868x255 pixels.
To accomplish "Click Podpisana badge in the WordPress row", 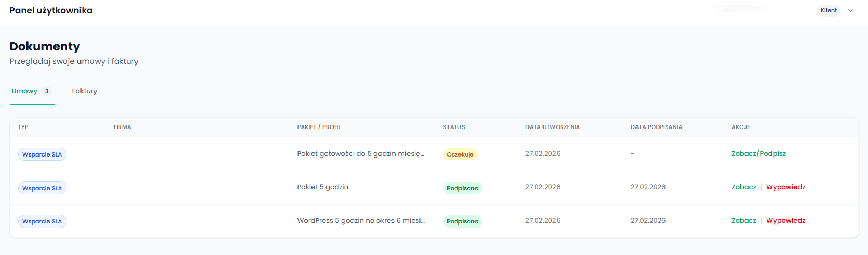I will pyautogui.click(x=462, y=221).
